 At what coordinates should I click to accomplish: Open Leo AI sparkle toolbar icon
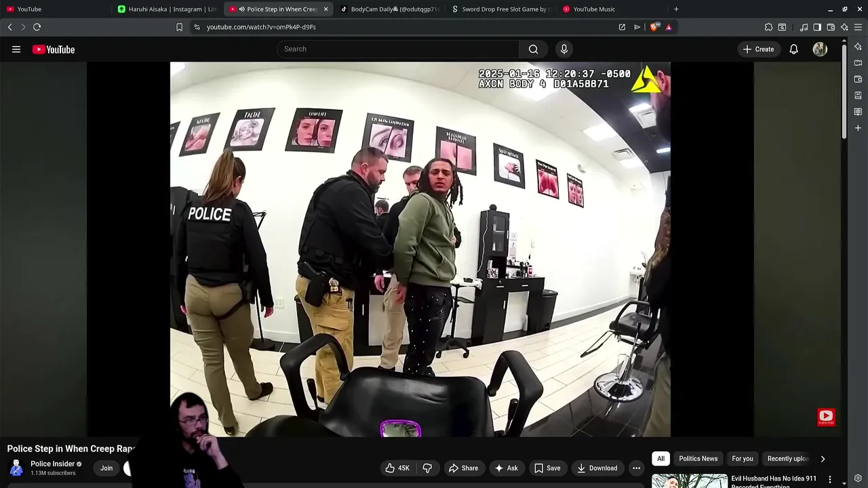(844, 27)
